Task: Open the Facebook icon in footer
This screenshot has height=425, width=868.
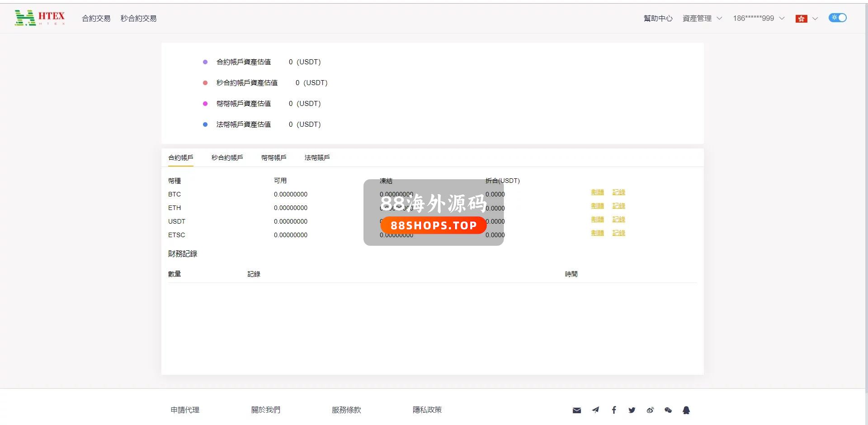Action: (x=613, y=410)
